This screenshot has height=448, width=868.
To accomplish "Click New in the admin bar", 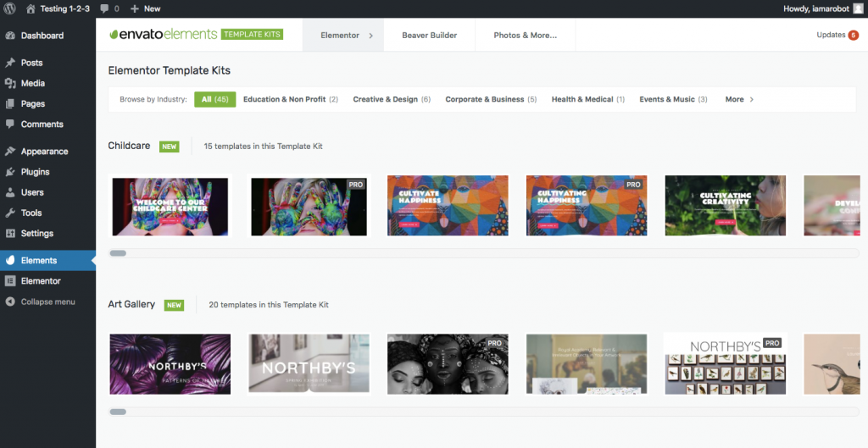I will pos(152,8).
